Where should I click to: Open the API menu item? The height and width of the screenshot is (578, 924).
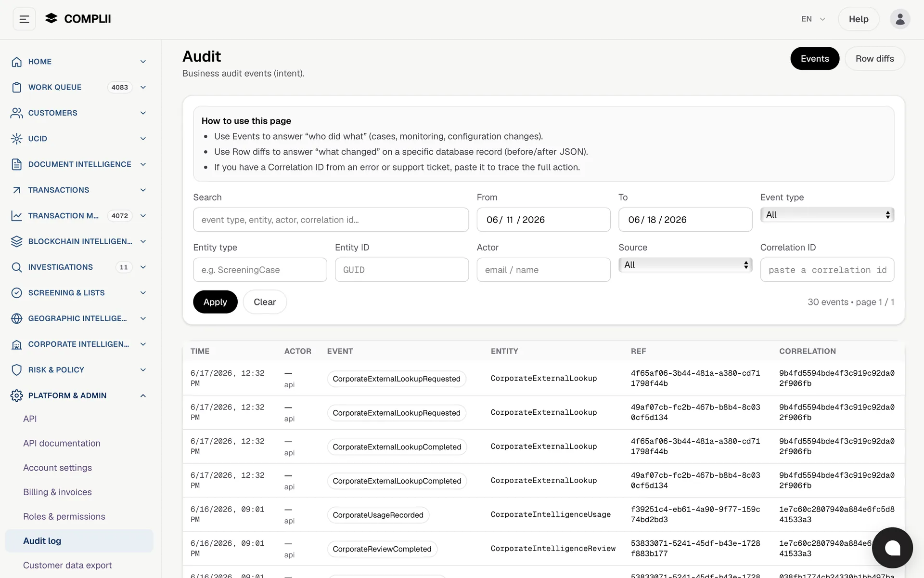coord(30,419)
